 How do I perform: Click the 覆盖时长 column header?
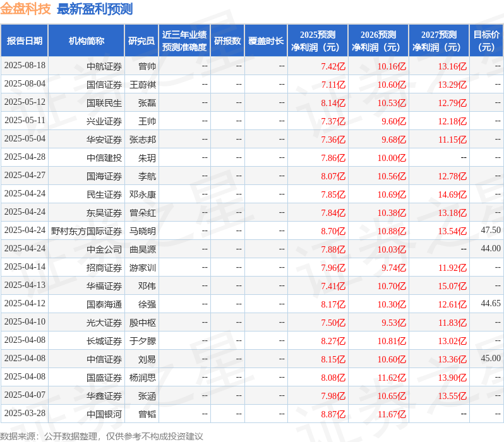coord(266,41)
